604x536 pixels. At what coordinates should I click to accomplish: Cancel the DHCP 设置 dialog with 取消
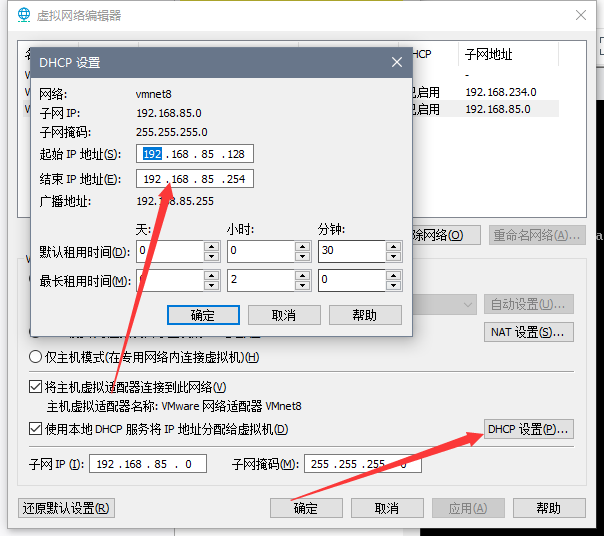point(284,315)
